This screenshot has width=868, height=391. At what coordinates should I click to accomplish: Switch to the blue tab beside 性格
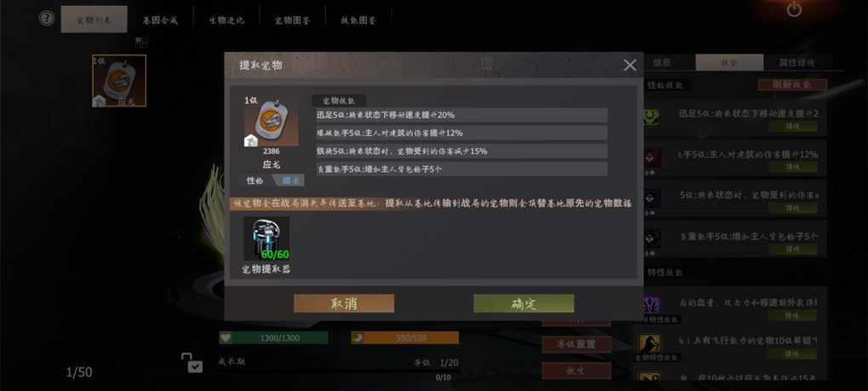click(x=291, y=181)
